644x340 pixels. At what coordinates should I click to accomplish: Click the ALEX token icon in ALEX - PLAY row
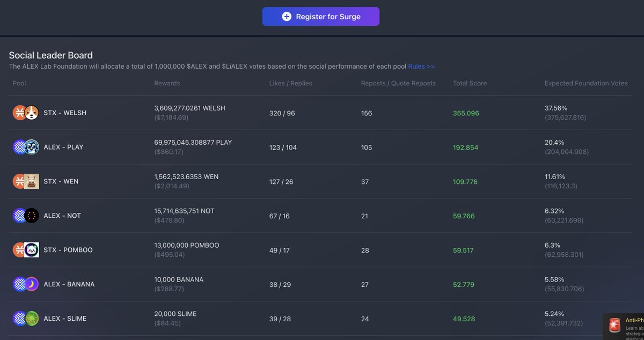pos(19,147)
